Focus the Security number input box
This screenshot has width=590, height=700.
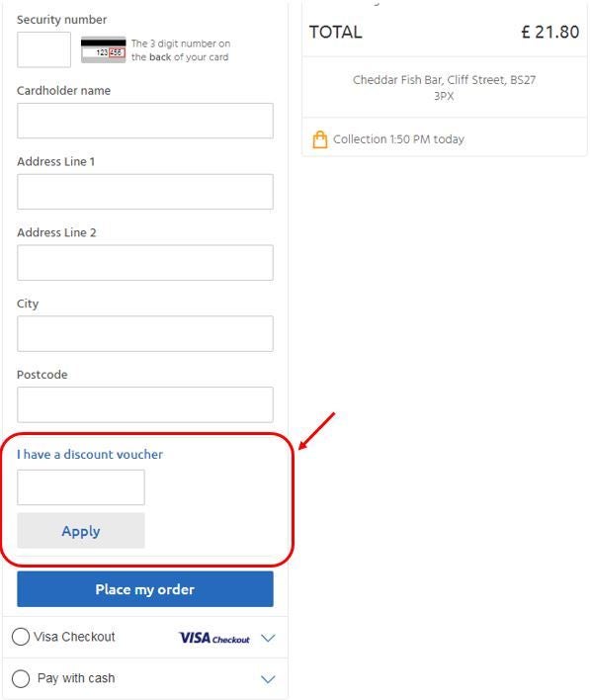tap(43, 49)
